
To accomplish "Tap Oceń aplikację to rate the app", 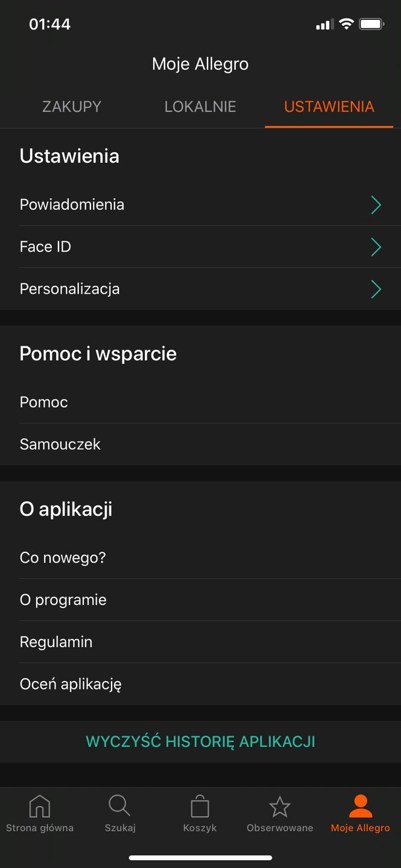I will pos(71,683).
